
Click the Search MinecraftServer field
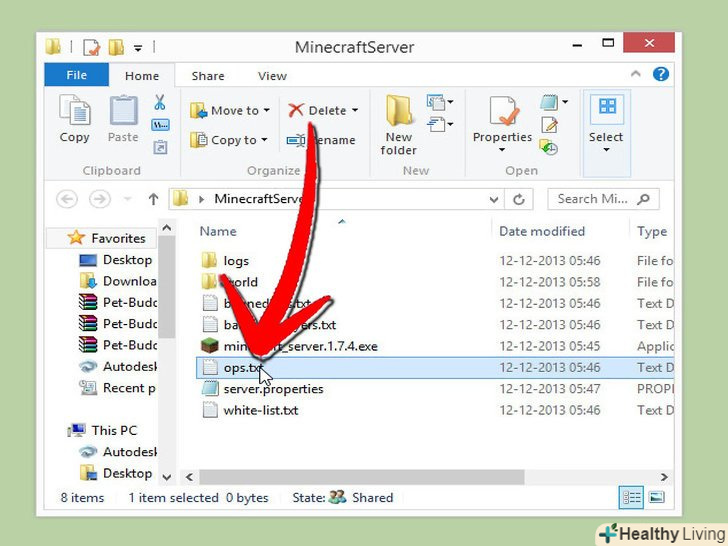(x=603, y=199)
